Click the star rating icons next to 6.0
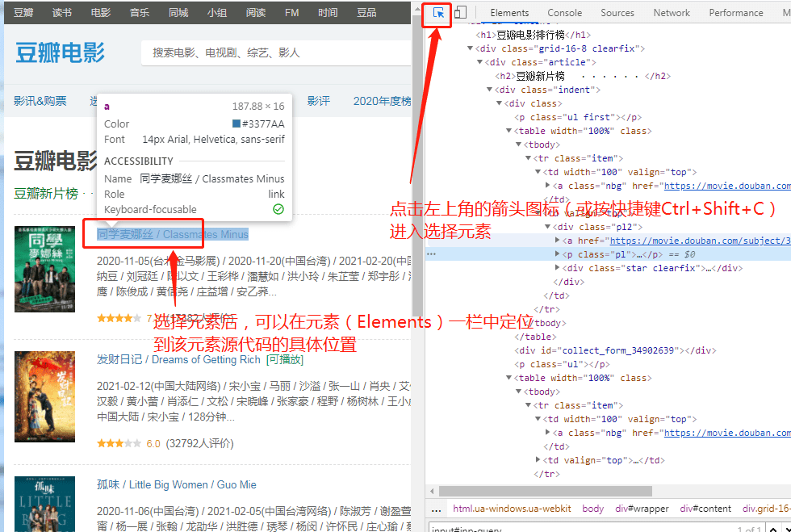791x532 pixels. (x=119, y=443)
